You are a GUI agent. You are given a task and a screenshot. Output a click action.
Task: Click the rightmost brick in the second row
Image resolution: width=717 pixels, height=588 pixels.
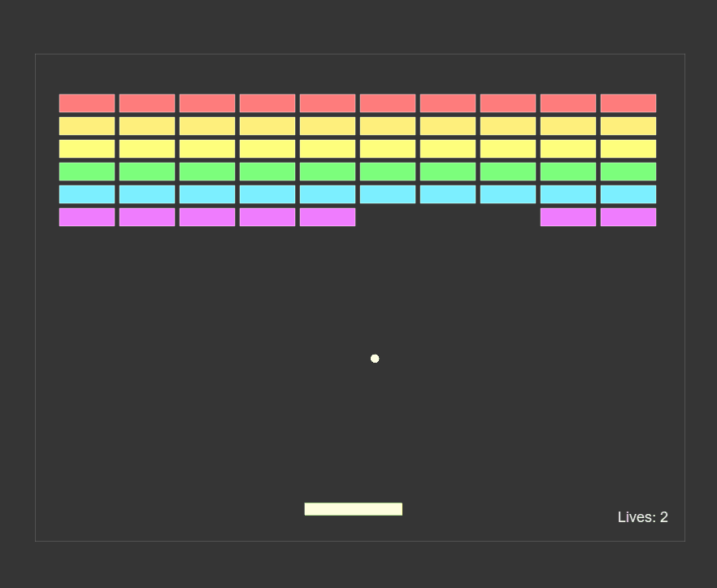(x=628, y=126)
